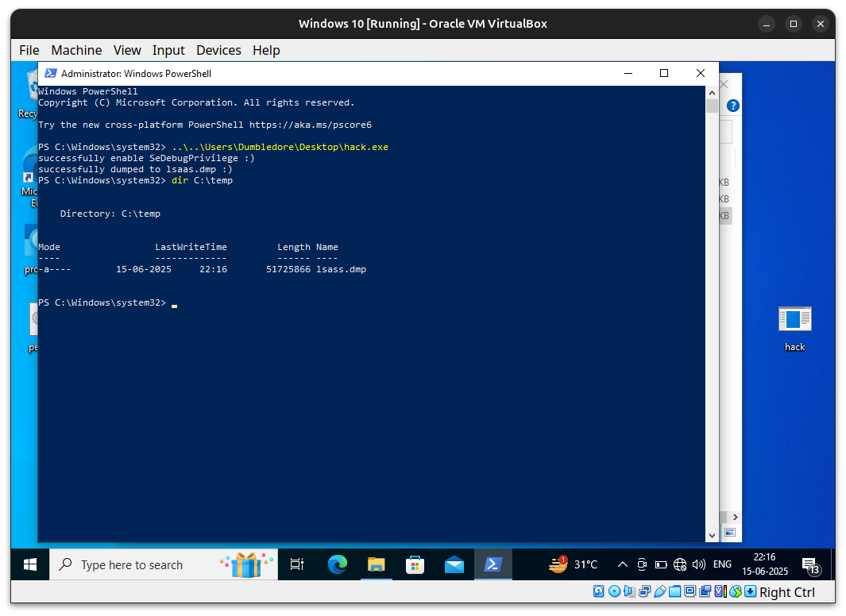
Task: Click the right scroll arrow in the background window
Action: [x=735, y=517]
